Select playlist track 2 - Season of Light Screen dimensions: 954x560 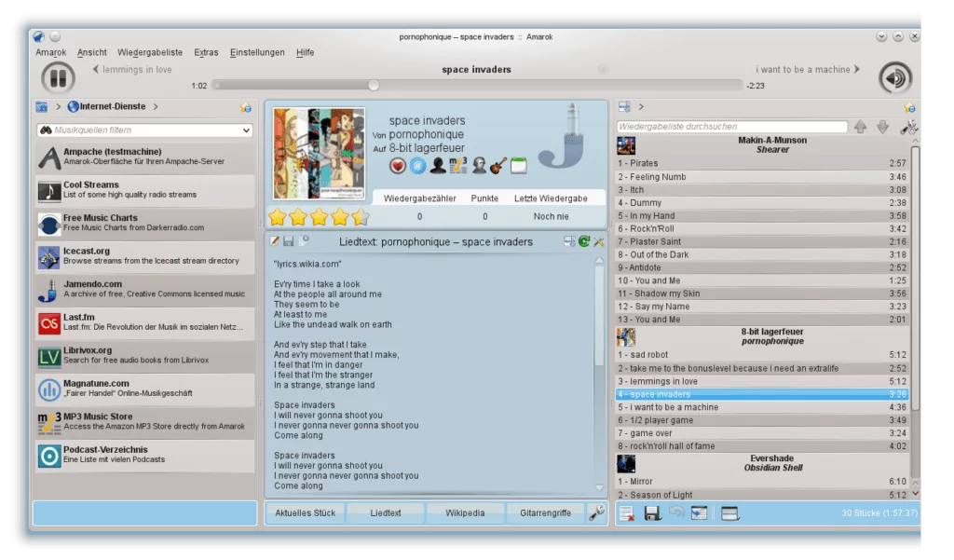tap(762, 495)
